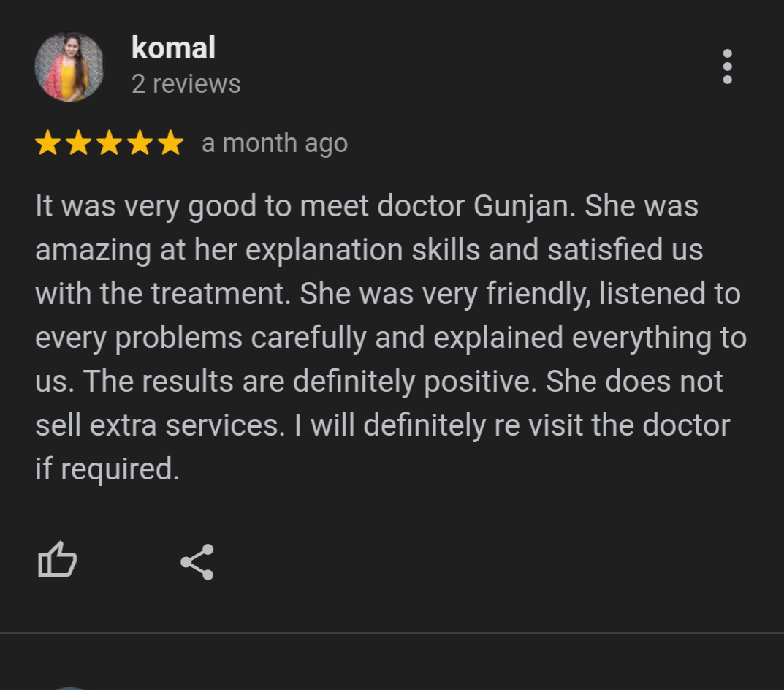
Task: Tap the fifth yellow rating star
Action: pyautogui.click(x=171, y=143)
